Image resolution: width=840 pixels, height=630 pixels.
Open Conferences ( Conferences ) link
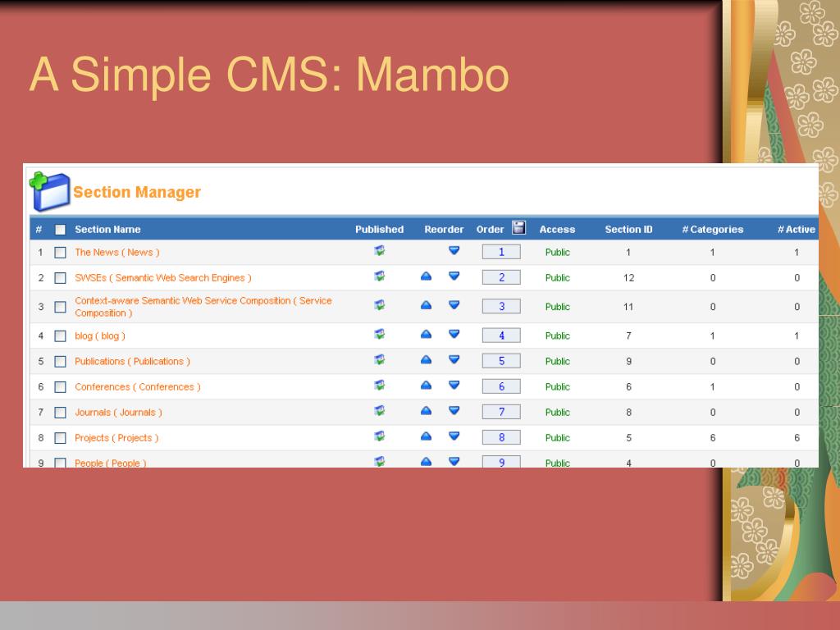pyautogui.click(x=138, y=387)
